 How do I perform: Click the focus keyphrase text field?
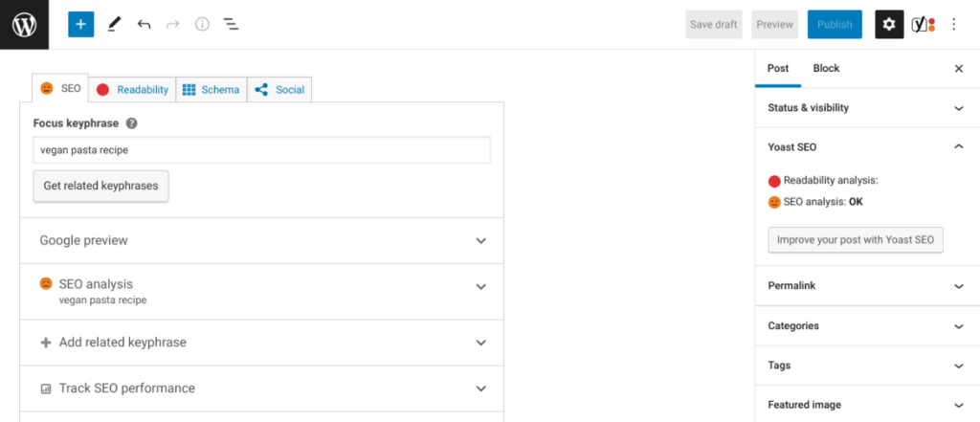click(x=261, y=150)
